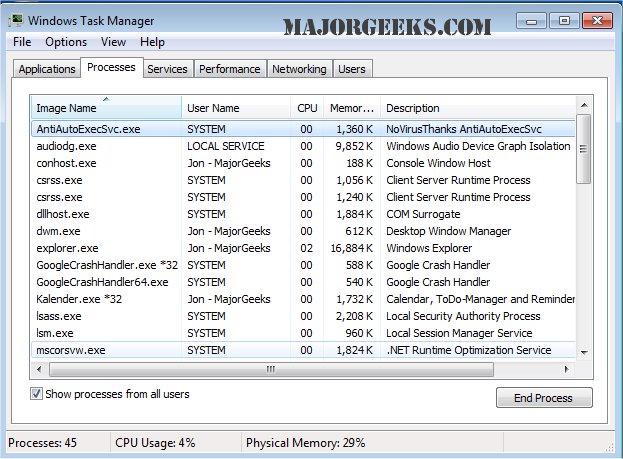Click .NET Runtime Optimization Service description

(x=469, y=350)
